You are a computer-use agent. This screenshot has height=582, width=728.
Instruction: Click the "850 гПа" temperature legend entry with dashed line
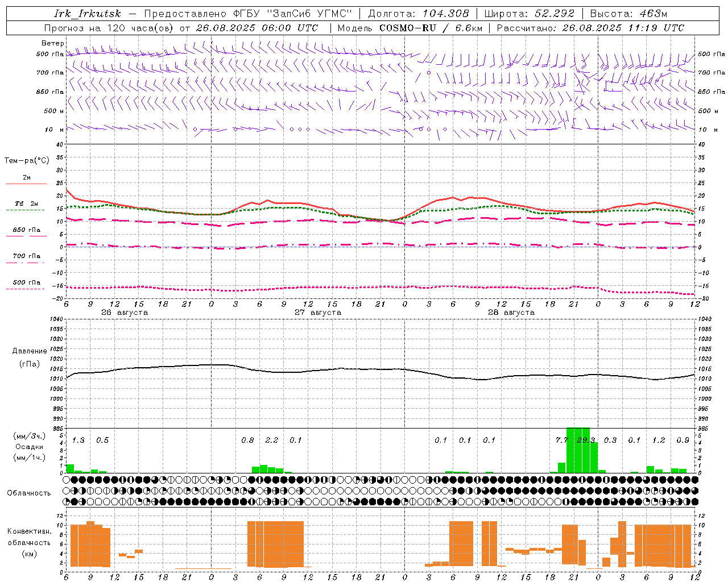(27, 230)
